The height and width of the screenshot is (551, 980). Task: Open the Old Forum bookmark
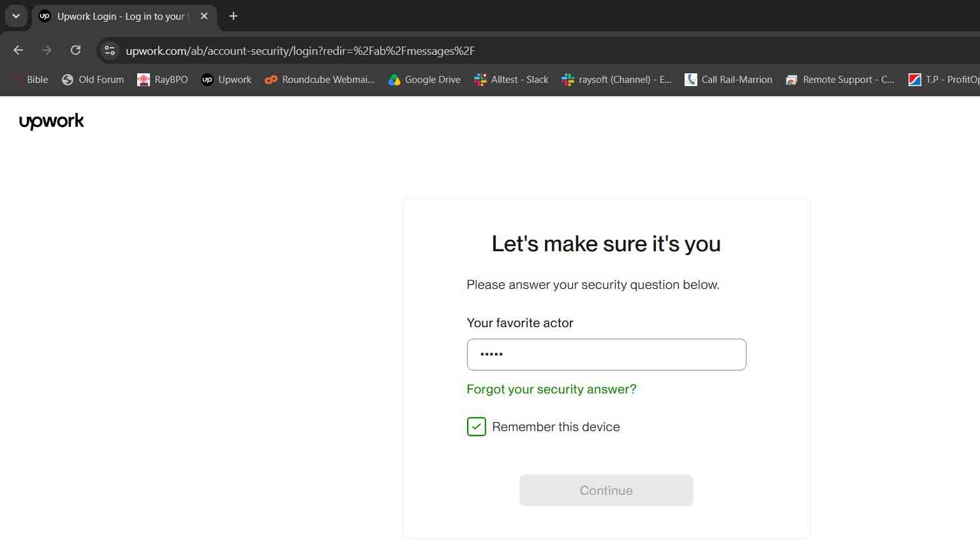[x=93, y=80]
